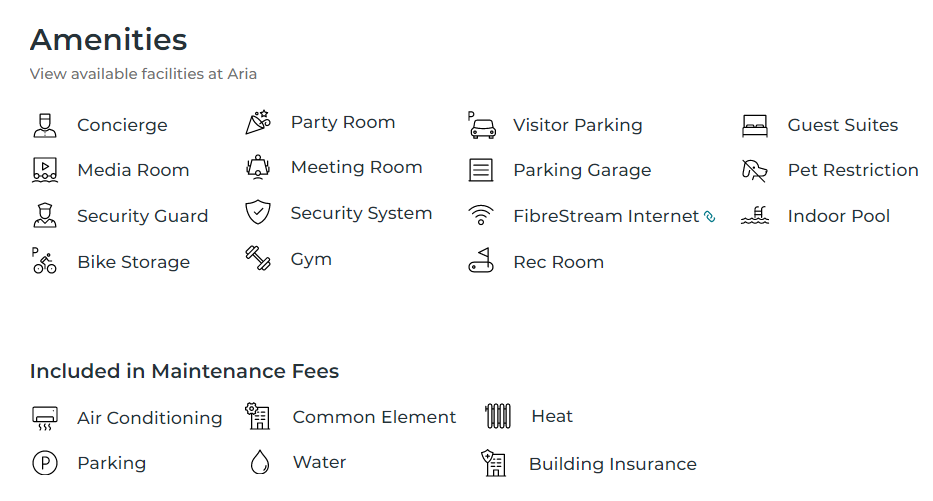Click the Bike Storage icon

point(44,261)
